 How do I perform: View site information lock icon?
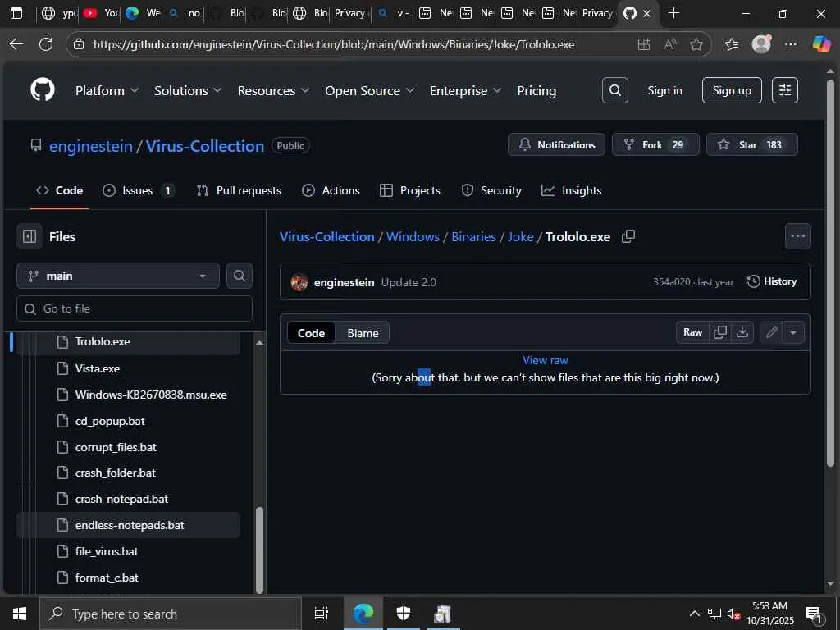pos(79,44)
